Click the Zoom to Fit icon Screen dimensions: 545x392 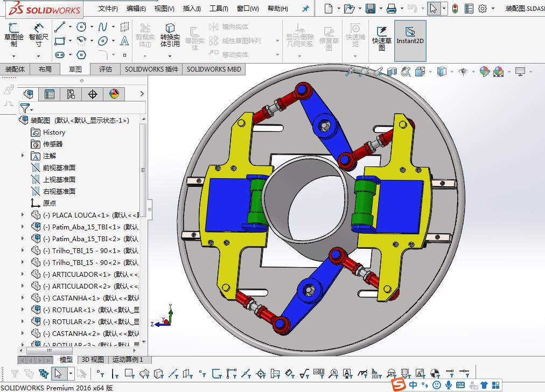(350, 72)
